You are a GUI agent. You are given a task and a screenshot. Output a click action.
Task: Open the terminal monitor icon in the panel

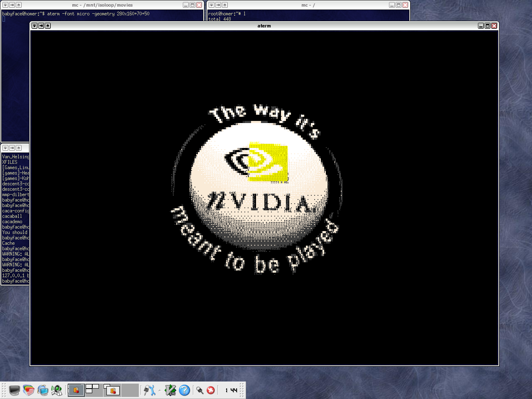coord(14,390)
